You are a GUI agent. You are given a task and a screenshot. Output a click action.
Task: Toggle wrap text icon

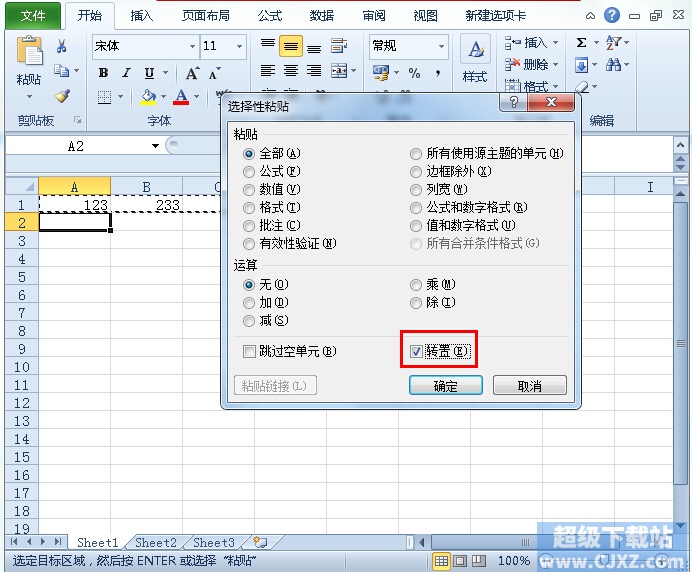(x=339, y=45)
